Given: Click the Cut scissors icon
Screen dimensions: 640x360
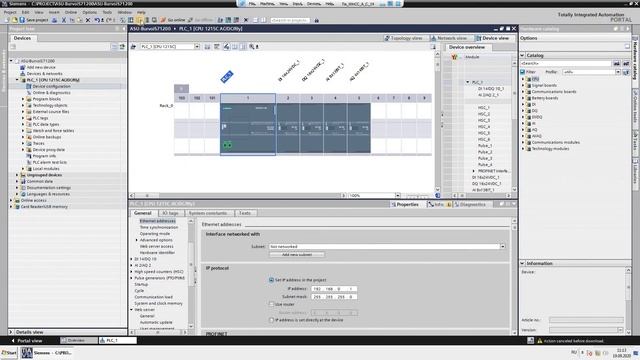Looking at the screenshot, I should (x=64, y=20).
